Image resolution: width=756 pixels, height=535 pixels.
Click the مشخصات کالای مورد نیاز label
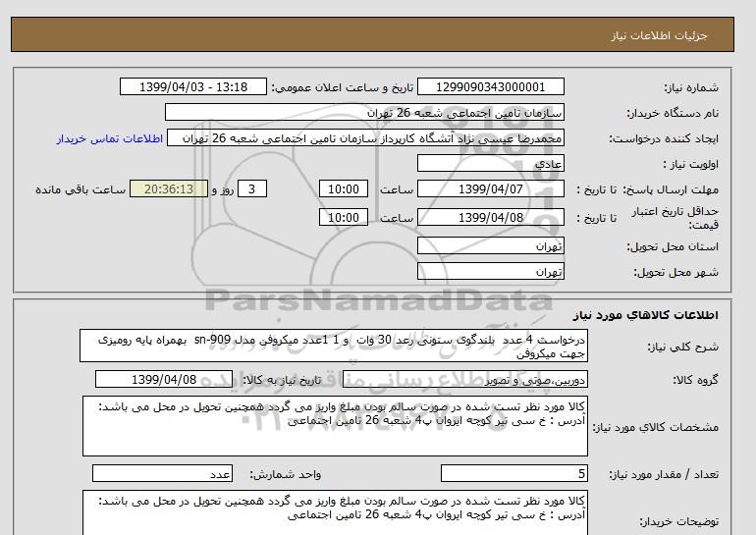pyautogui.click(x=655, y=427)
